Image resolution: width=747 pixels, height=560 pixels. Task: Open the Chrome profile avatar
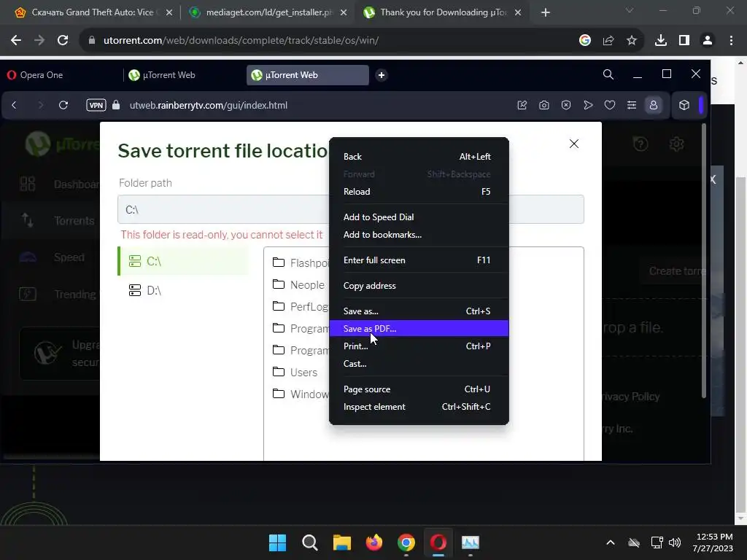tap(708, 41)
